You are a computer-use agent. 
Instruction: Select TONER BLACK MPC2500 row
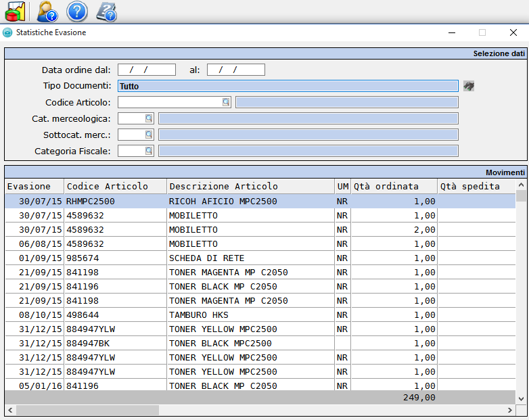(x=260, y=343)
